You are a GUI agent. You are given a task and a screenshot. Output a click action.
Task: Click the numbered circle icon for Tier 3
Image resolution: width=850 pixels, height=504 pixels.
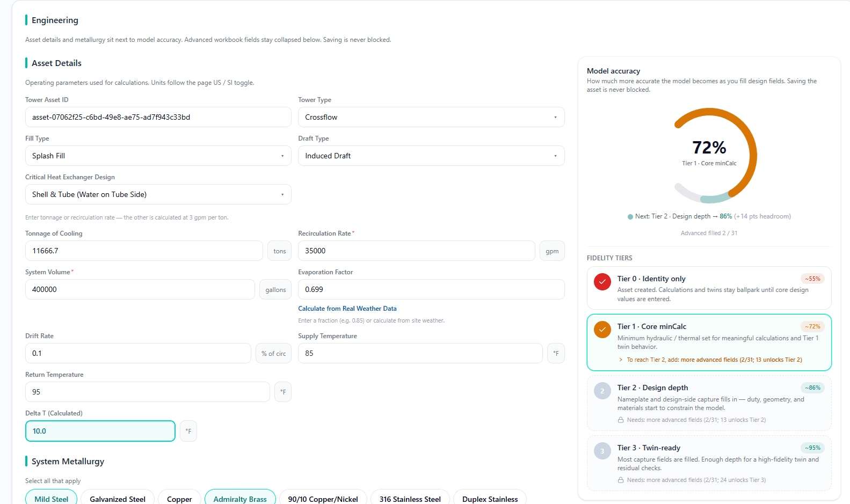point(602,451)
